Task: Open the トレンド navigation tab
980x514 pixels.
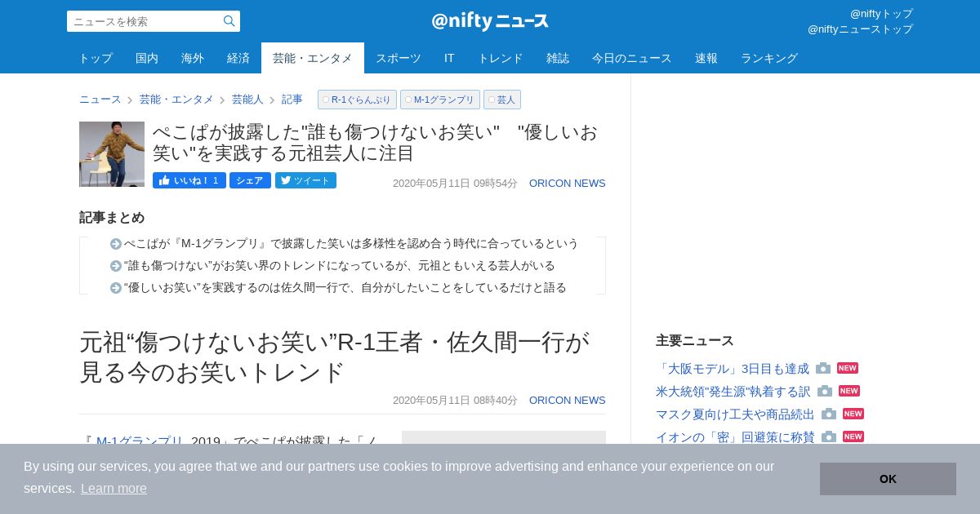Action: click(x=501, y=58)
